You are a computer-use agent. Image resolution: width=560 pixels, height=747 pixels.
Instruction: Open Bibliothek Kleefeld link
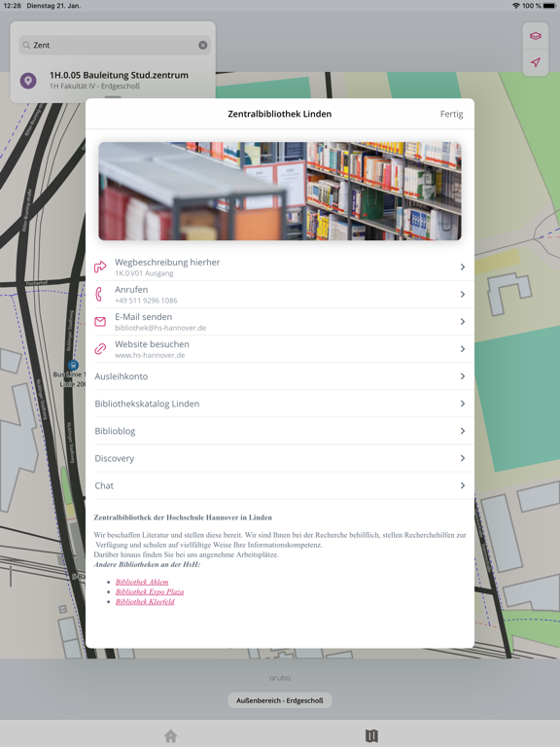145,602
